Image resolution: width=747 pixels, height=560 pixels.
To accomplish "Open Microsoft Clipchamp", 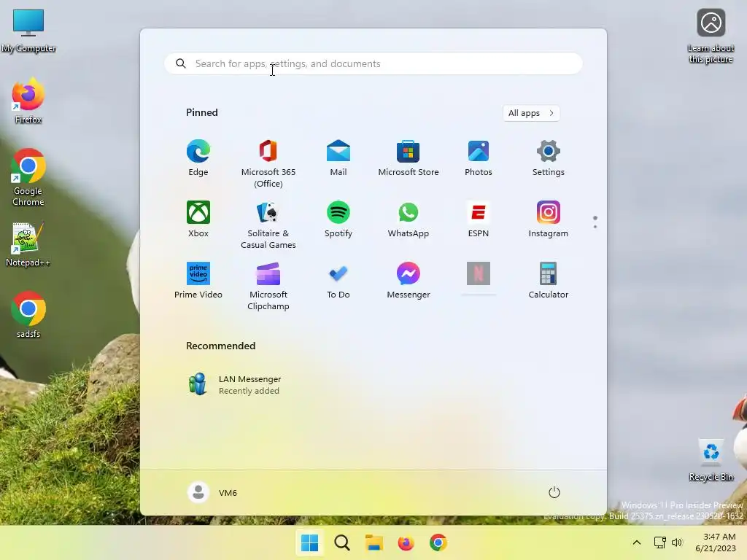I will [x=268, y=286].
